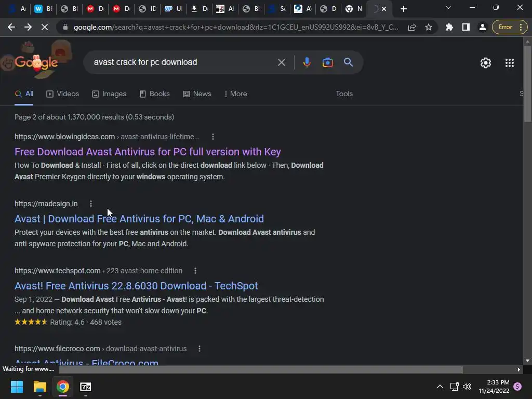This screenshot has width=532, height=399.
Task: Open more options for blowingideas.com result
Action: coord(212,137)
